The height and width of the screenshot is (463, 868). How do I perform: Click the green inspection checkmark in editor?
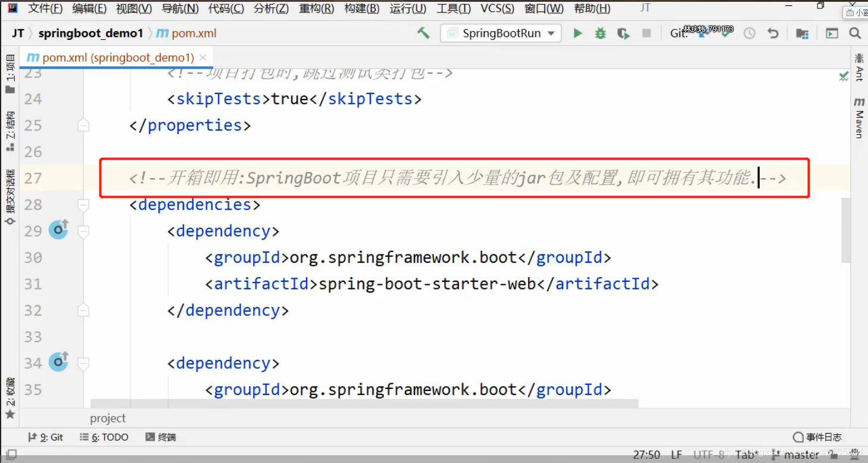(844, 76)
